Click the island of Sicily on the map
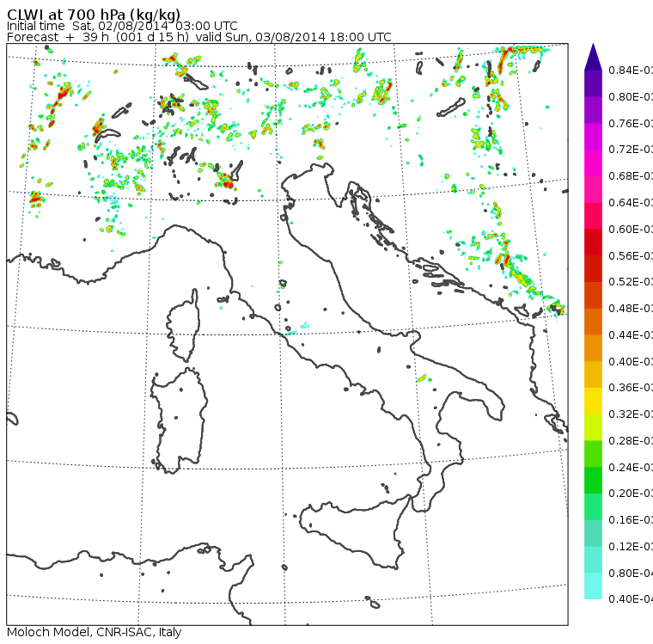This screenshot has width=653, height=644. tap(354, 531)
